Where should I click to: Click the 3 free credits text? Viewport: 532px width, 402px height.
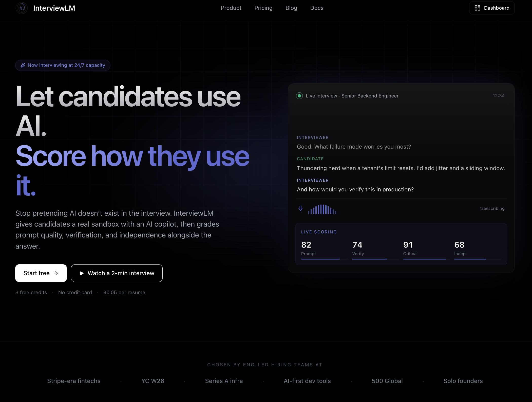(x=31, y=292)
